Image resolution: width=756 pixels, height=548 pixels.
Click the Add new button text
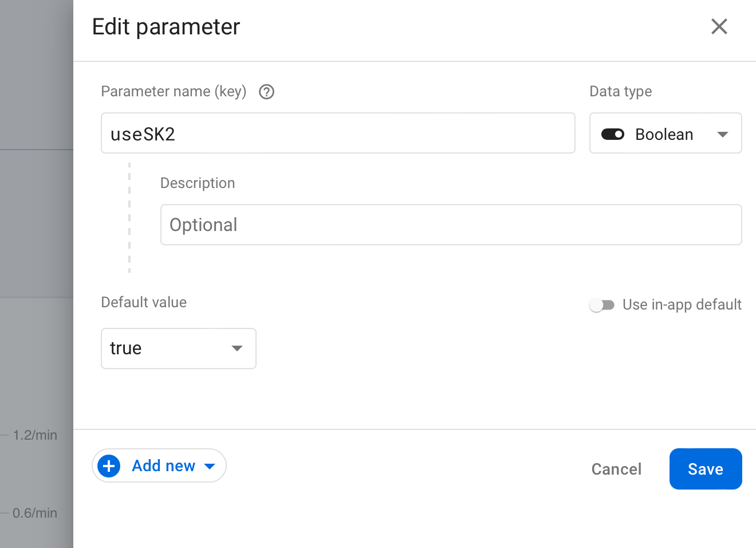click(164, 466)
